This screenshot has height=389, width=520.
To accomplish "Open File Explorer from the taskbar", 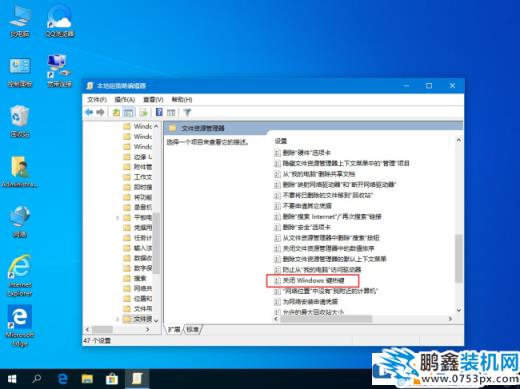I will coord(87,379).
